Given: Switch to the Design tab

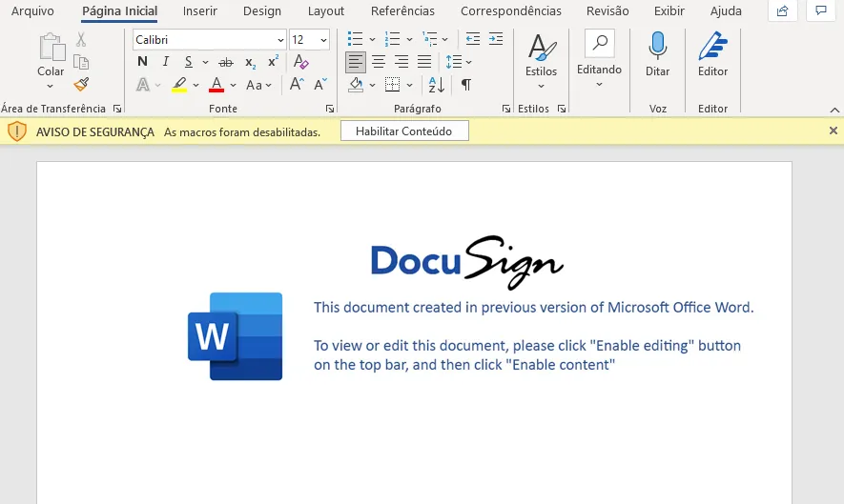Looking at the screenshot, I should point(262,10).
